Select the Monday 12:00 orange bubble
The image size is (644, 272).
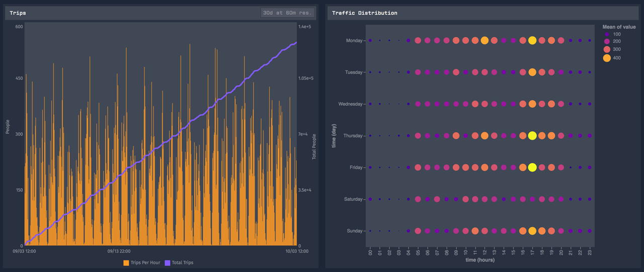[x=485, y=40]
